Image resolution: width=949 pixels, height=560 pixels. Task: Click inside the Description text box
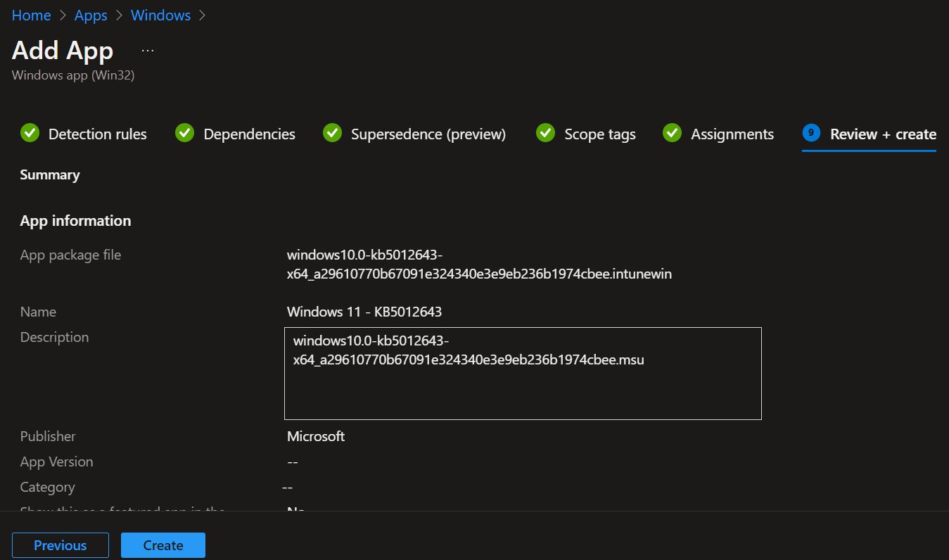523,373
